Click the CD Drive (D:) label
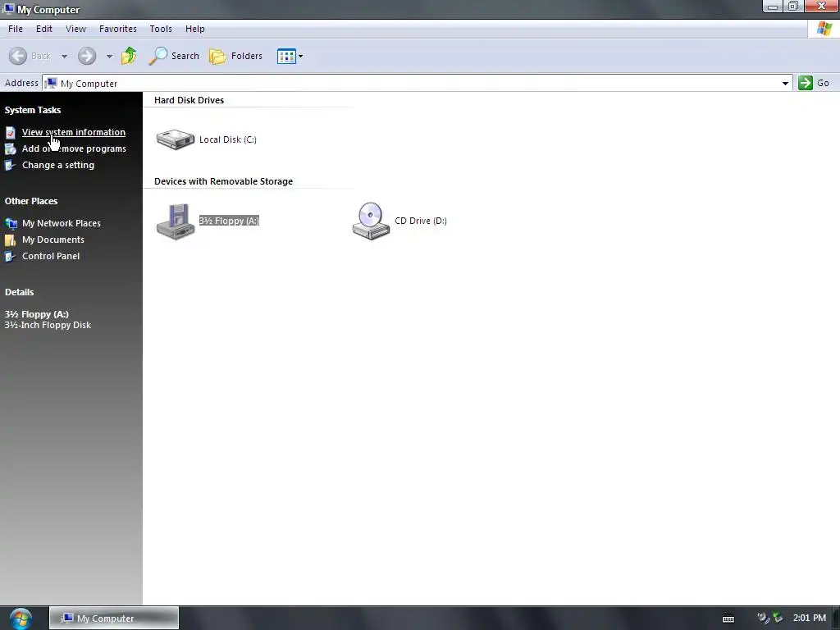 421,221
